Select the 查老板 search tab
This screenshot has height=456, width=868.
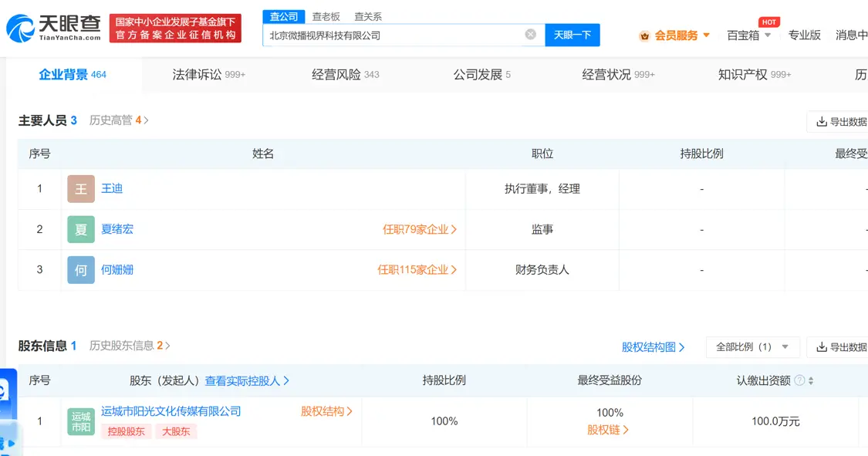326,16
